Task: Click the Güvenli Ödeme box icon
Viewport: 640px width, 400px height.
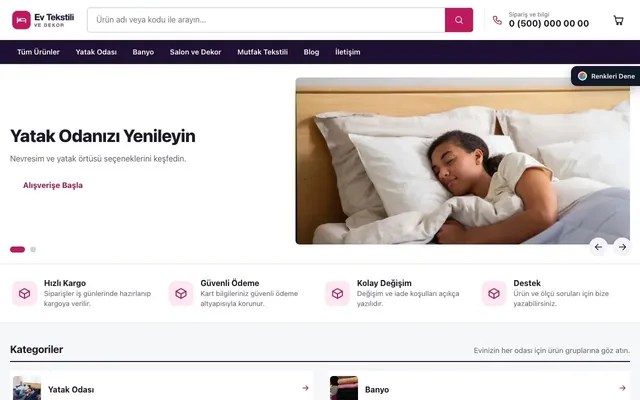Action: [x=181, y=293]
